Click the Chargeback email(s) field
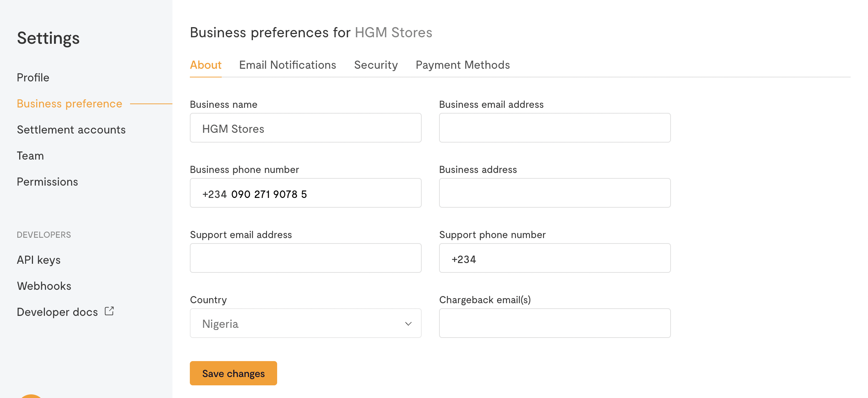This screenshot has height=398, width=868. point(554,323)
